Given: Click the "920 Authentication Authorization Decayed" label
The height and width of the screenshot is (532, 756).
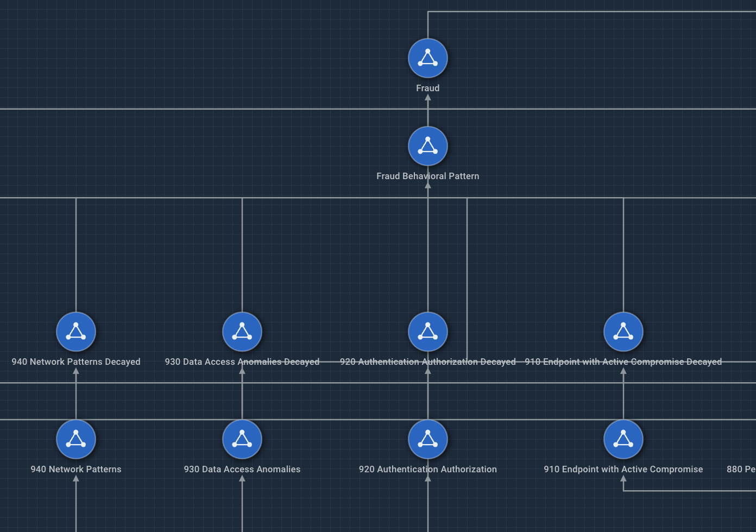Looking at the screenshot, I should coord(428,362).
